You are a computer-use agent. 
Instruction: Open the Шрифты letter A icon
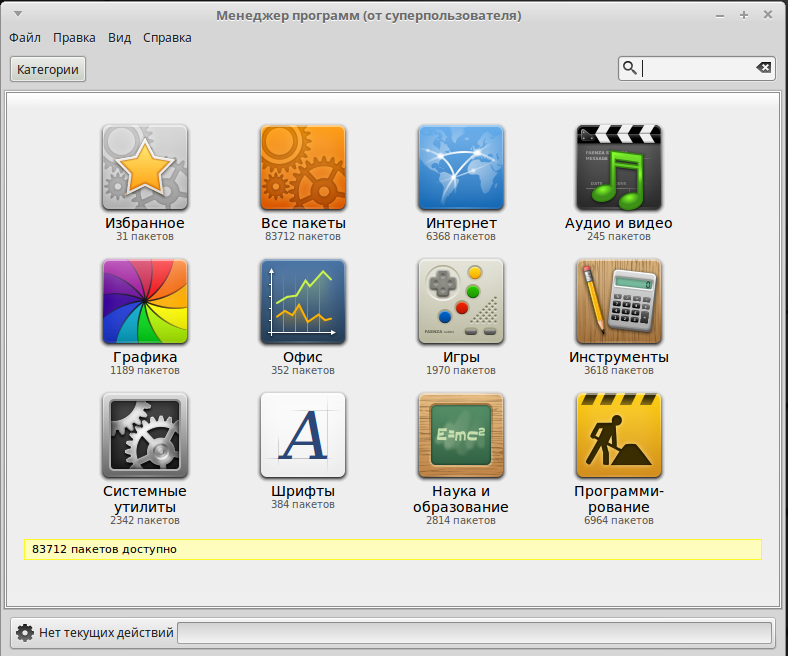pos(303,435)
